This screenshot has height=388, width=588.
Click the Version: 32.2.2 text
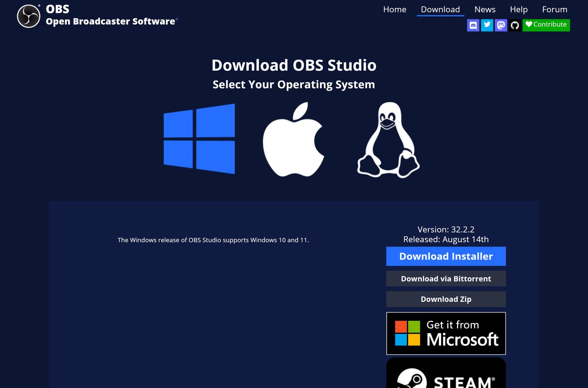446,229
